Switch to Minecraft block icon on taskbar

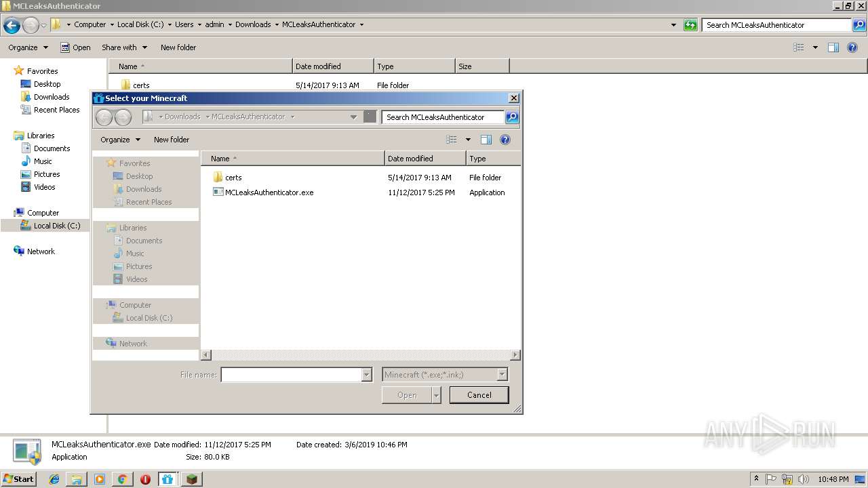[192, 479]
